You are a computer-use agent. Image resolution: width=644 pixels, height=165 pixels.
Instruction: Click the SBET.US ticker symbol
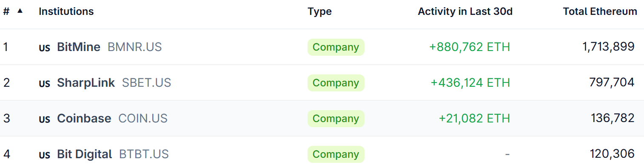point(146,82)
